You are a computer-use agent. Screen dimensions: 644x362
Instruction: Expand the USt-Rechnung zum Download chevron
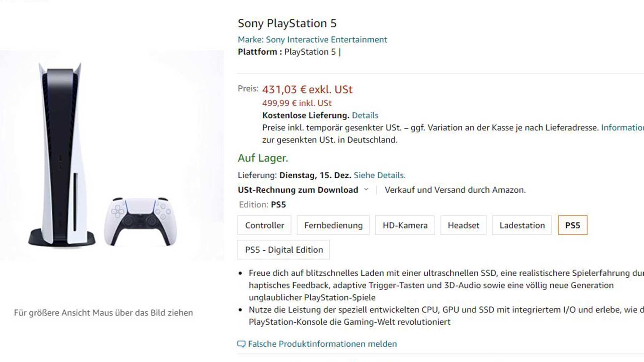[x=366, y=190]
